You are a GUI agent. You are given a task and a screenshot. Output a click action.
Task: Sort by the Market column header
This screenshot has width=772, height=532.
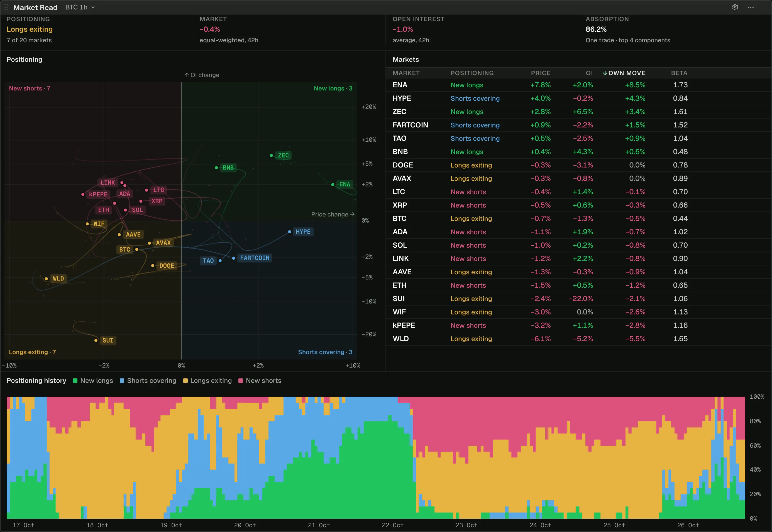[x=406, y=73]
